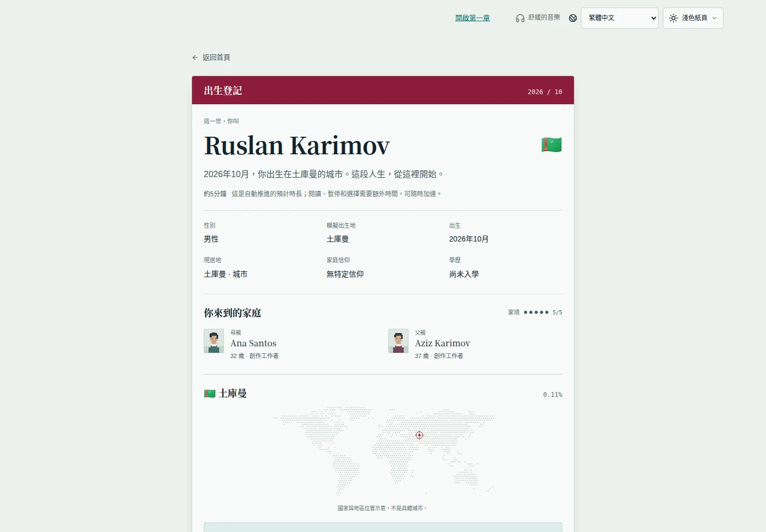Click the 國家與地區位置示意 map caption
This screenshot has height=532, width=766.
[382, 508]
